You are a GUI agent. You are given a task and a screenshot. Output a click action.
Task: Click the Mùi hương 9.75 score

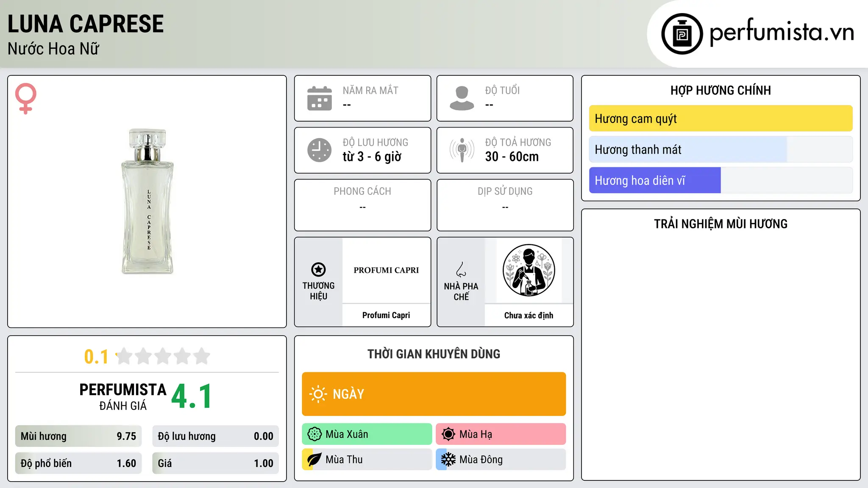[x=78, y=436]
